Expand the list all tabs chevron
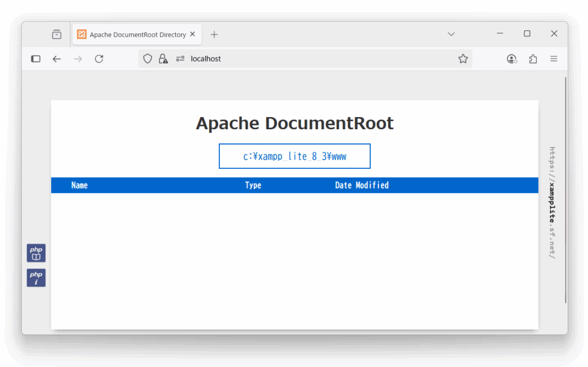Image resolution: width=588 pixels, height=367 pixels. 451,34
